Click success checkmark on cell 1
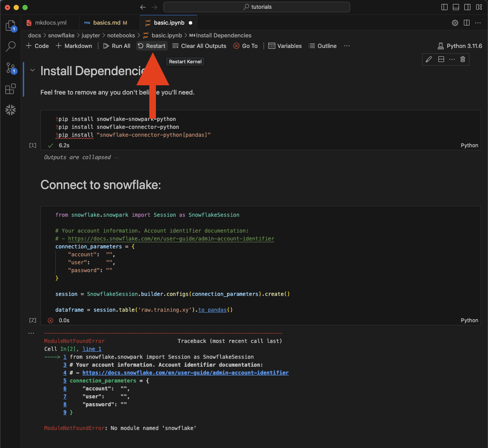Viewport: 488px width, 448px height. (x=51, y=146)
